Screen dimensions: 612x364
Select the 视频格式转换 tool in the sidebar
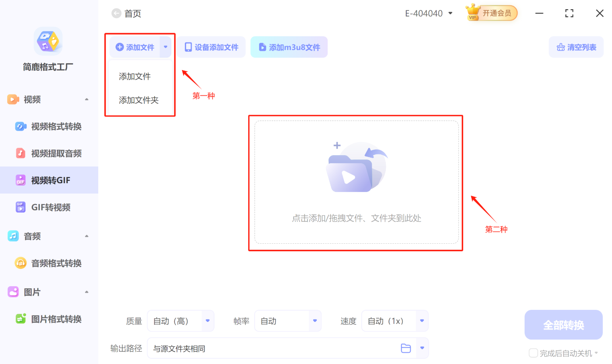pos(56,126)
